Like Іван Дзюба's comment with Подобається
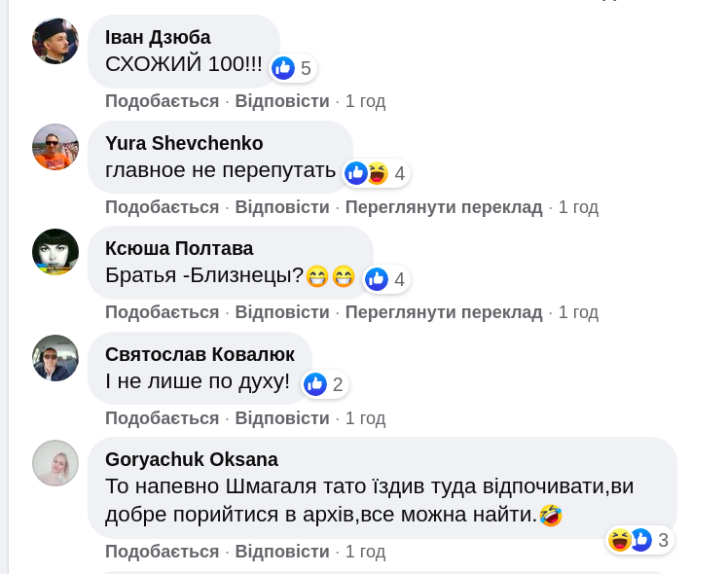The height and width of the screenshot is (574, 728). click(162, 101)
